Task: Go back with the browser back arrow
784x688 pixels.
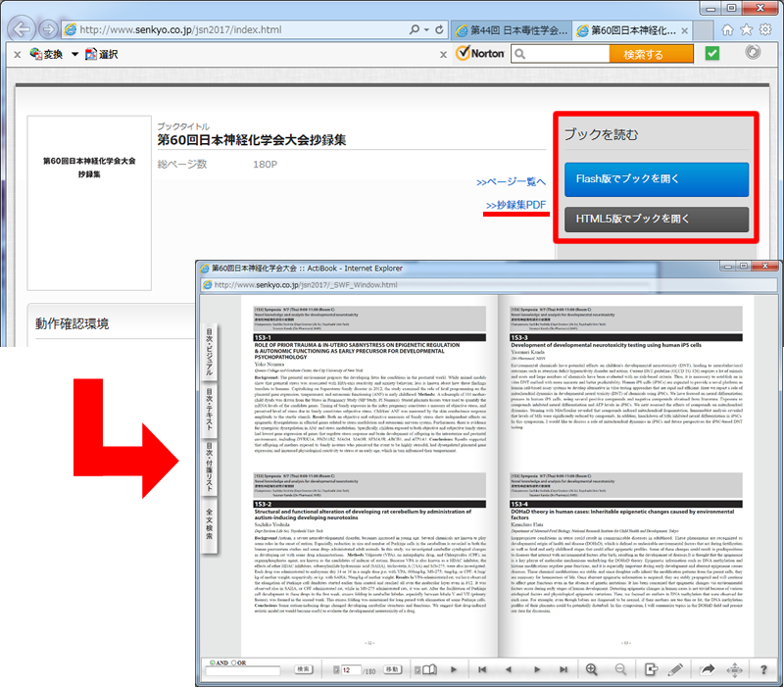Action: [21, 29]
